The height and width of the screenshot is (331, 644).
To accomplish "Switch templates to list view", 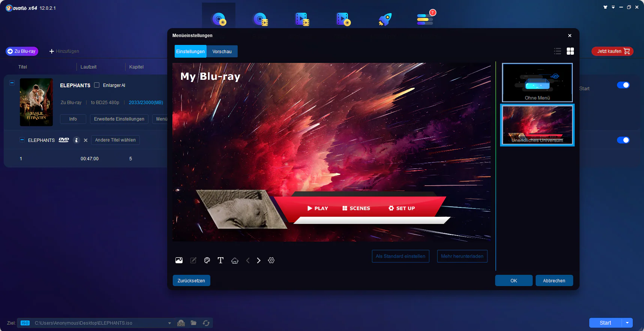I will pos(557,51).
